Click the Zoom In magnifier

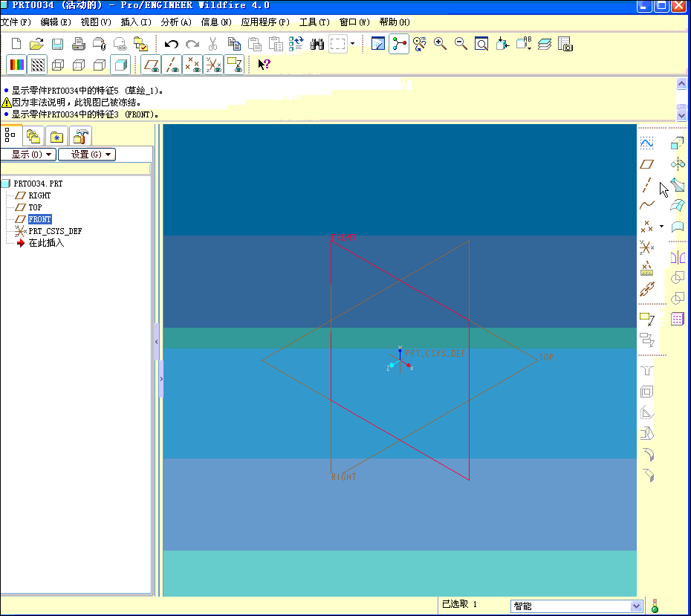pos(440,44)
